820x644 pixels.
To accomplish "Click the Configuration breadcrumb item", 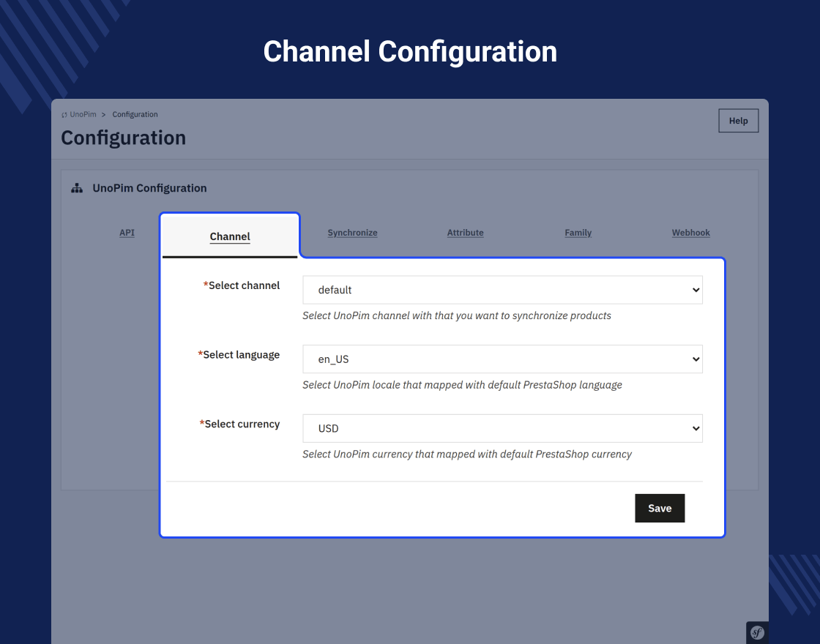I will [135, 114].
